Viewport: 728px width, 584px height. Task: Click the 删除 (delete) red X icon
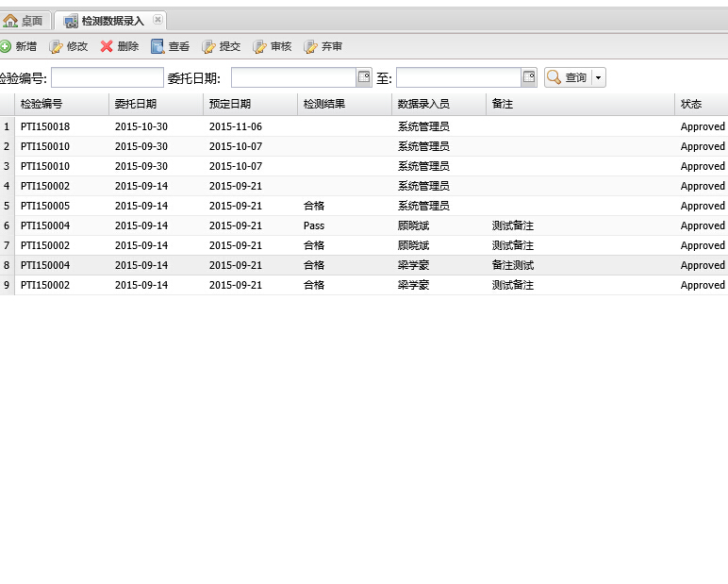pos(108,46)
